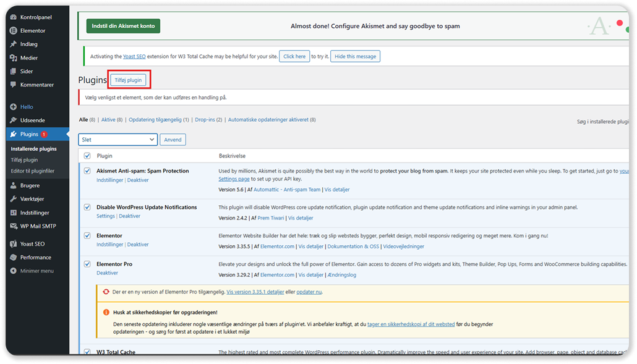This screenshot has height=364, width=637.
Task: Click the opdater nu link
Action: point(309,292)
